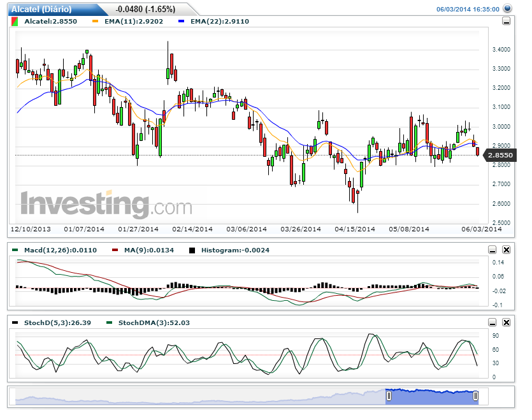Click the blue EMA(22) legend swatch

(181, 22)
